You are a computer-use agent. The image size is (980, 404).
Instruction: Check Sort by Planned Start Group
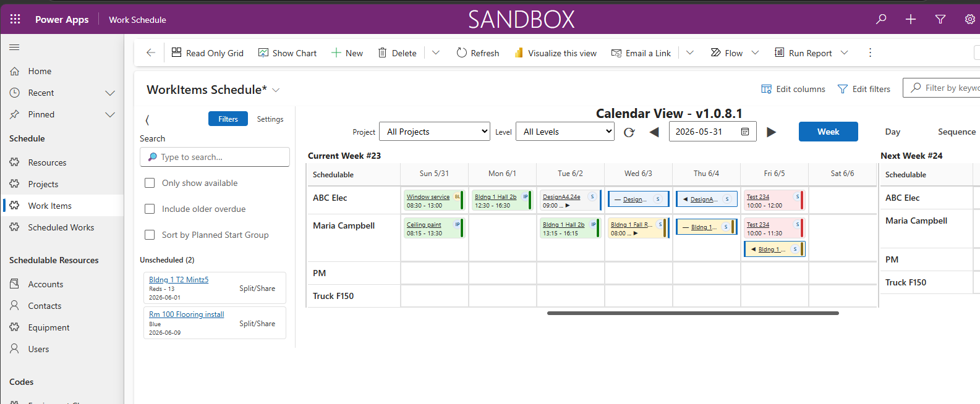click(x=150, y=235)
